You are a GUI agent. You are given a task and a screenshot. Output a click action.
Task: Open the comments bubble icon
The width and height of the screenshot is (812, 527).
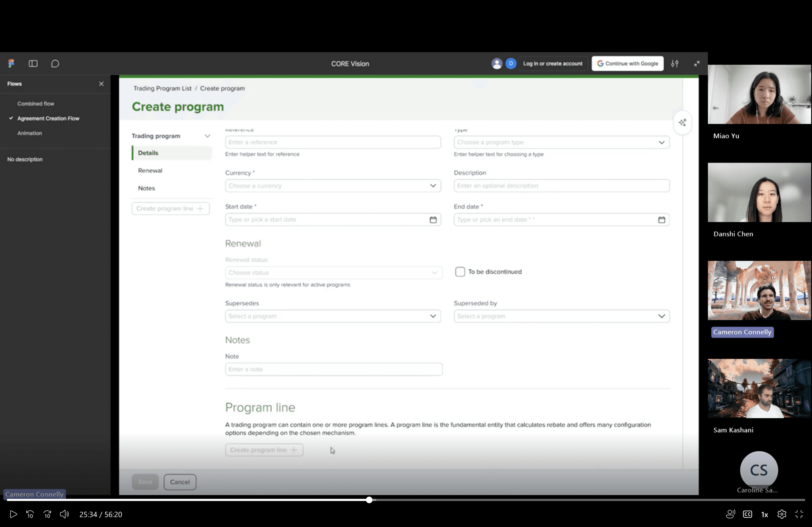(x=55, y=63)
